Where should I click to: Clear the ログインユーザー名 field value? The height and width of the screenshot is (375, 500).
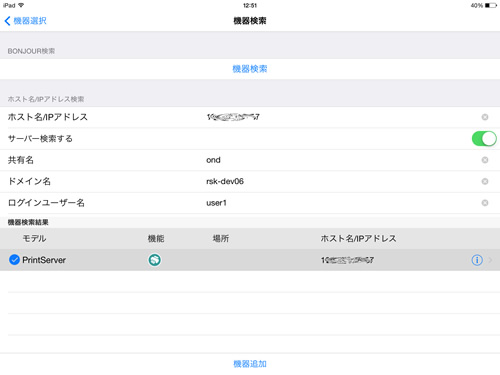(x=485, y=203)
